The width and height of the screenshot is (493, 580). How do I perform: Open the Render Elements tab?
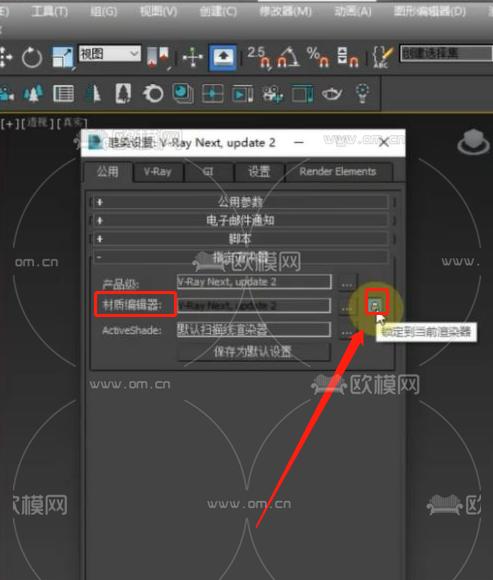tap(338, 172)
